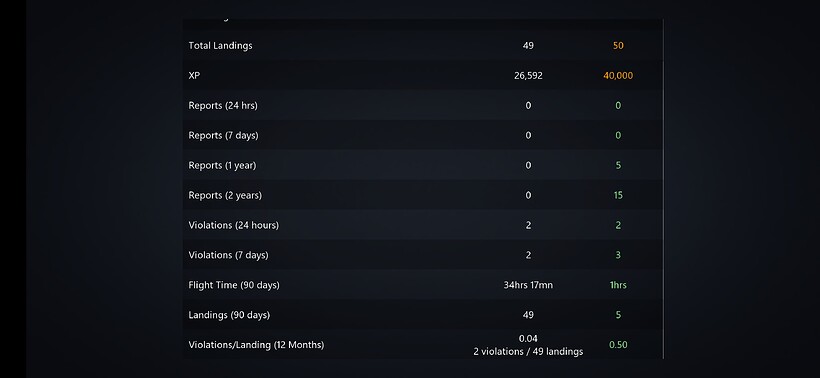Click the Violations (7 days) requirement 3

618,255
